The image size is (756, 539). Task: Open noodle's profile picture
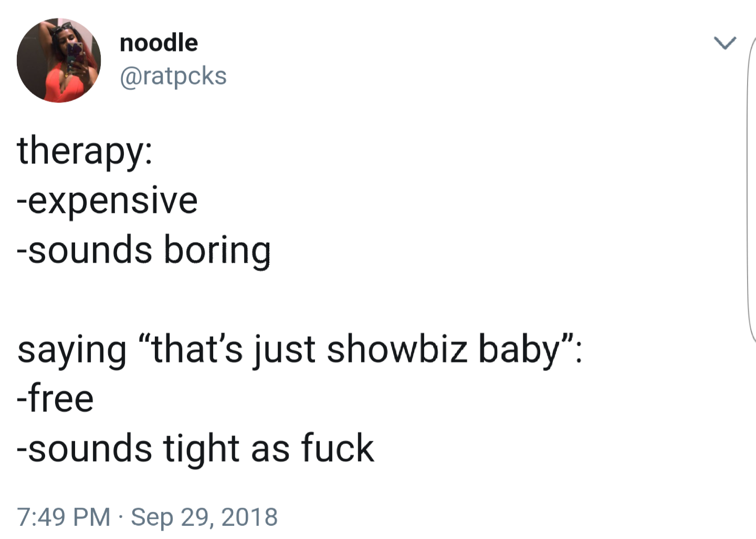(x=58, y=60)
